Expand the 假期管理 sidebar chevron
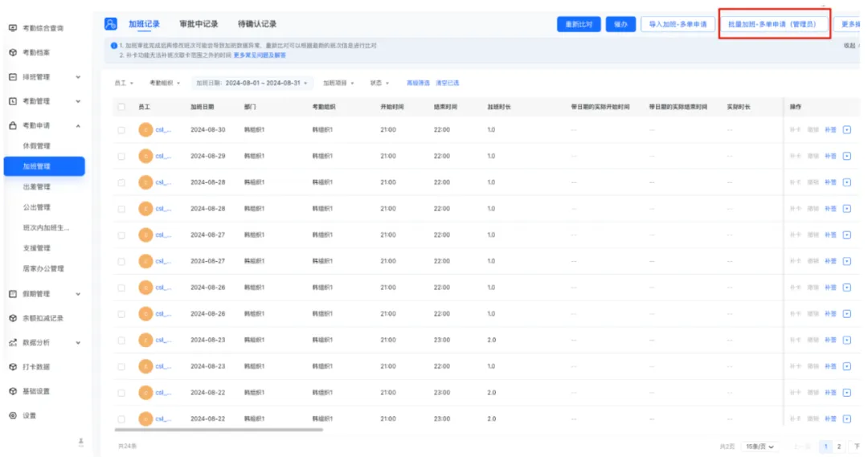The image size is (868, 457). click(78, 294)
